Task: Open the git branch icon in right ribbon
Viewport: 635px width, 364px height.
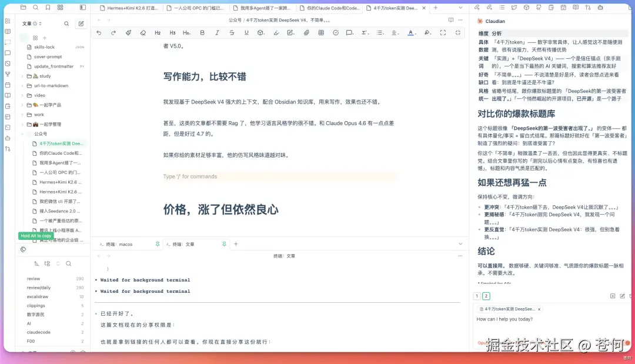Action: 588,7
